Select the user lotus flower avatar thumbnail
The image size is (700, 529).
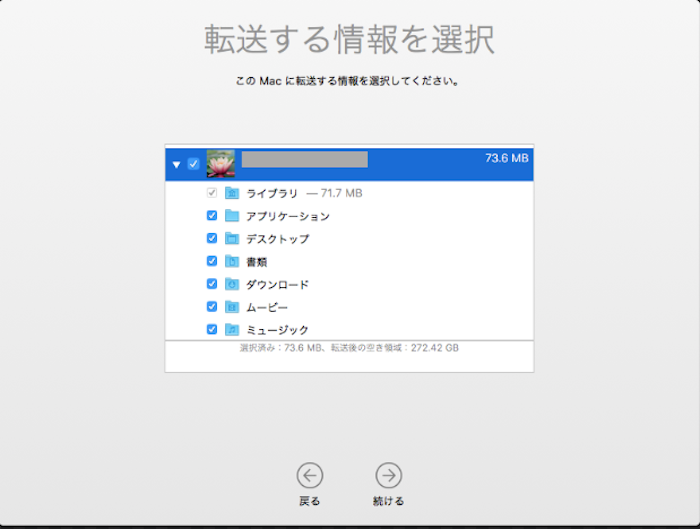pyautogui.click(x=221, y=163)
